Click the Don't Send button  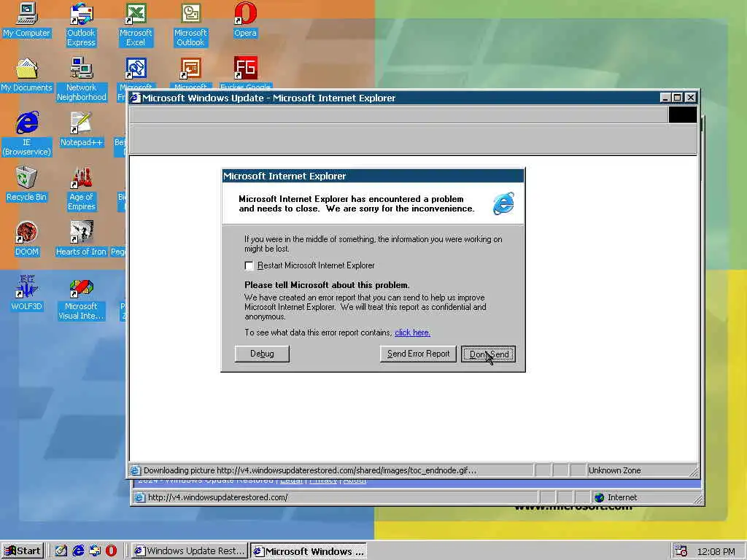click(x=488, y=354)
